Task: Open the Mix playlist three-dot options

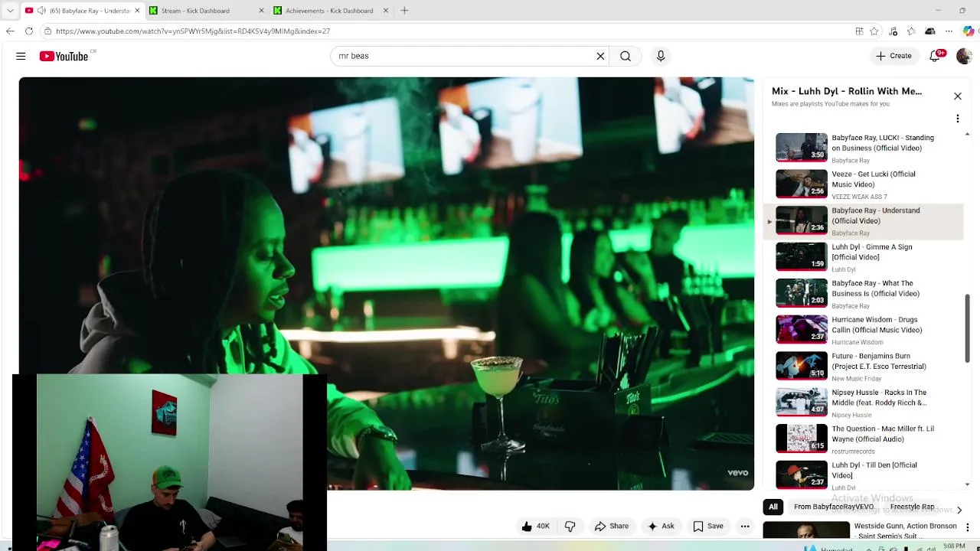Action: click(x=957, y=119)
